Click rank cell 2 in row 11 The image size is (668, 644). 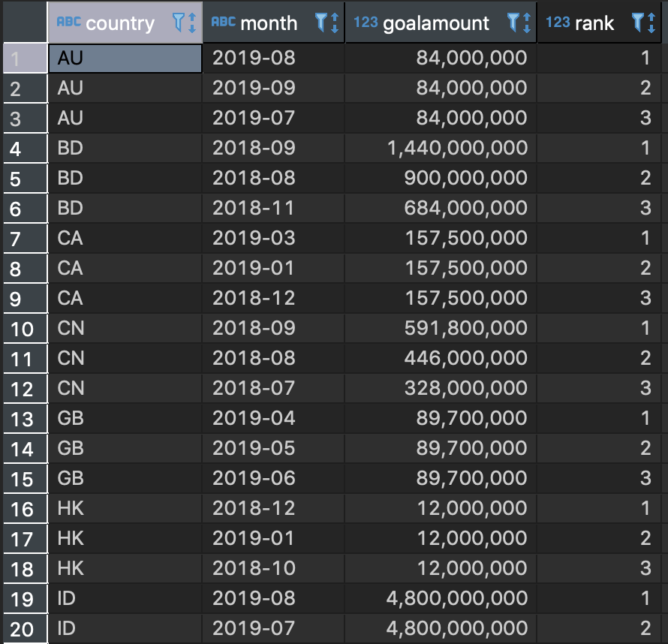(x=599, y=358)
